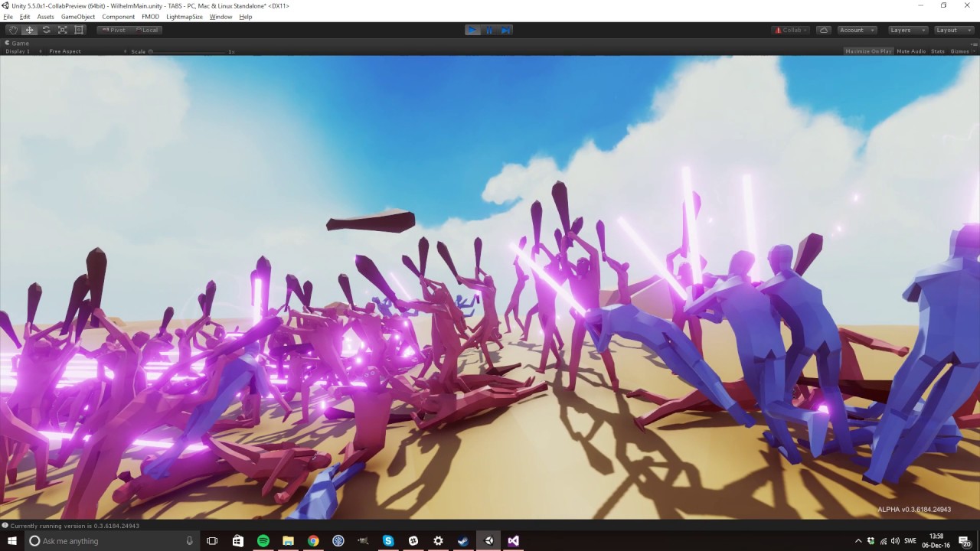Select the Move tool

coord(29,30)
